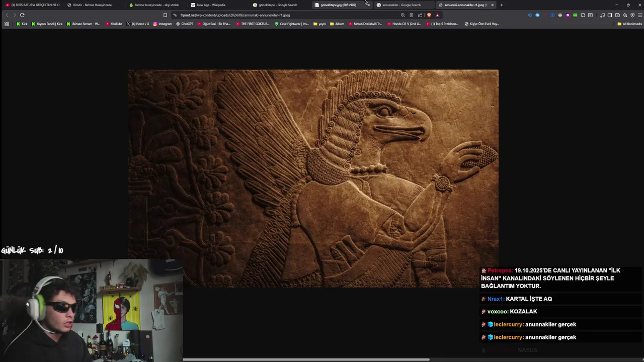Open Brave Shields lion icon

(429, 15)
